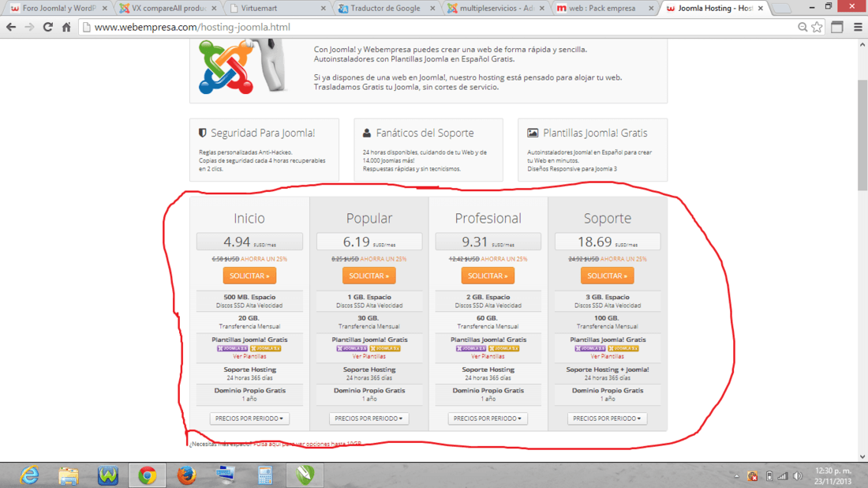Click the 18.69 price of Soporte plan
Viewport: 868px width, 488px height.
point(594,242)
